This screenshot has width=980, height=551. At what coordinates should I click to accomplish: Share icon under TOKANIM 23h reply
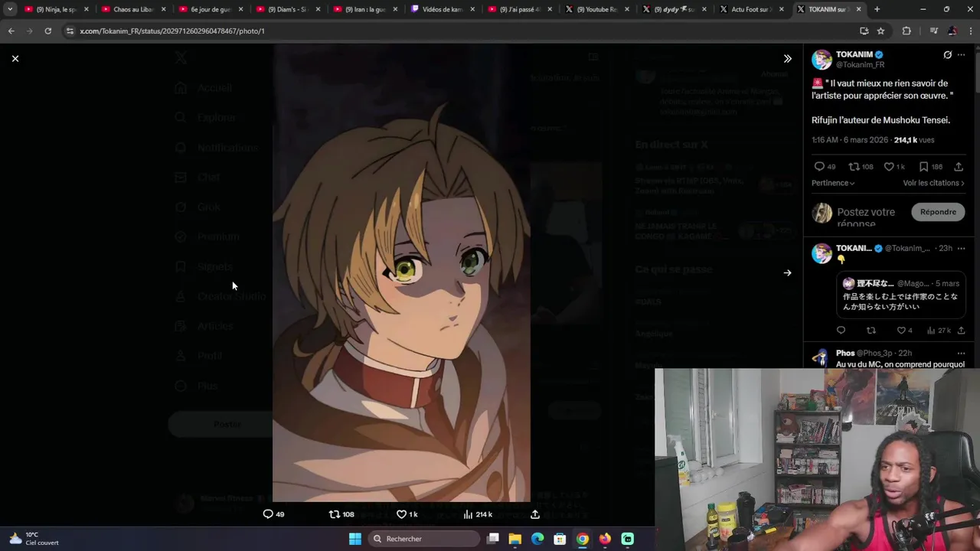961,331
